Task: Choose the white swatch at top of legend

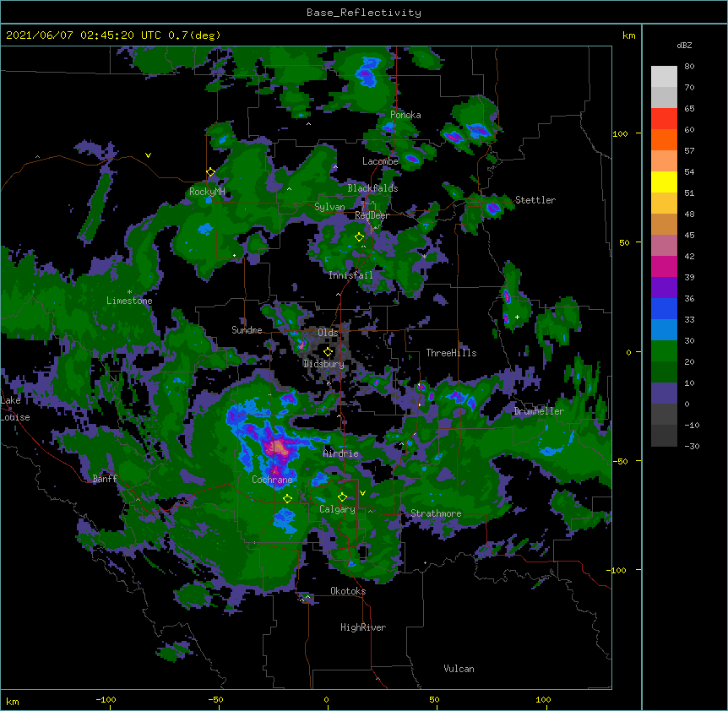Action: [x=664, y=77]
